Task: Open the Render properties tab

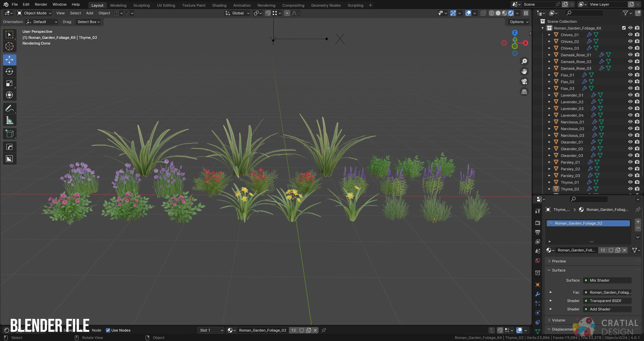Action: pos(538,223)
